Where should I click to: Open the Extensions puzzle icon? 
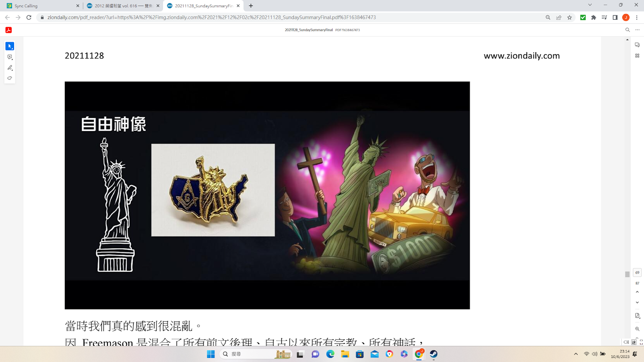(594, 17)
